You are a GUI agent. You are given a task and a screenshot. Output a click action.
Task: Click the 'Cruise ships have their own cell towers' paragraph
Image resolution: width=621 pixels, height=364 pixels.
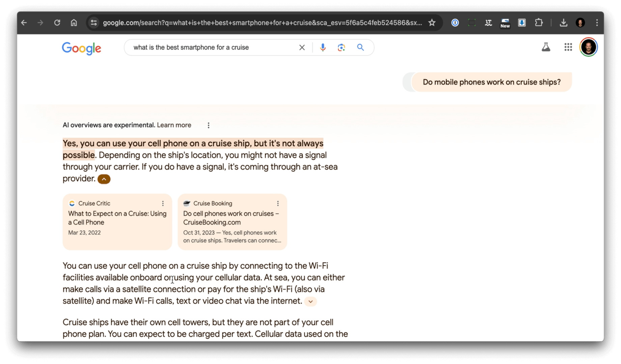pos(205,328)
